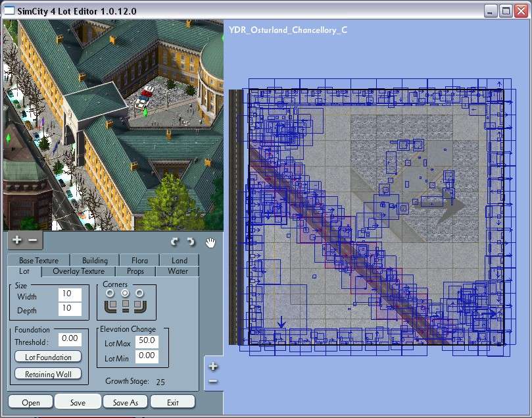Click the Retaining Wall button

(x=48, y=374)
